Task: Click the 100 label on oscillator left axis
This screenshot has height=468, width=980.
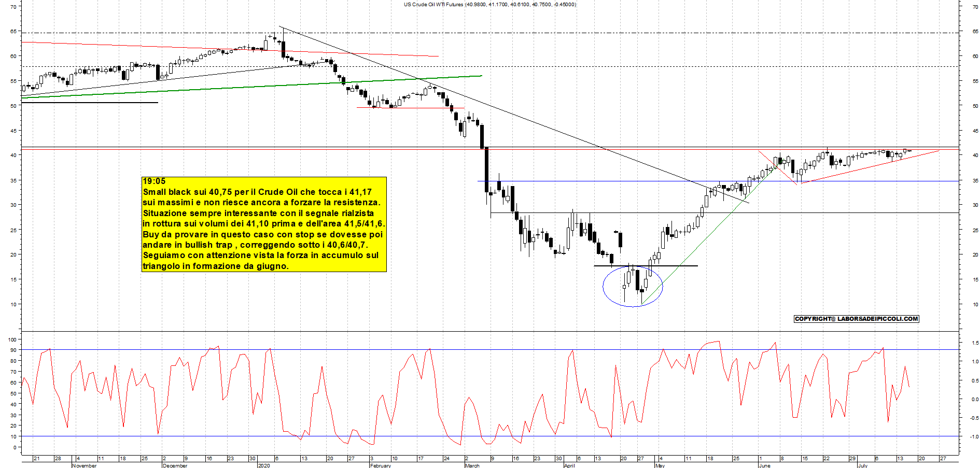Action: click(x=12, y=339)
